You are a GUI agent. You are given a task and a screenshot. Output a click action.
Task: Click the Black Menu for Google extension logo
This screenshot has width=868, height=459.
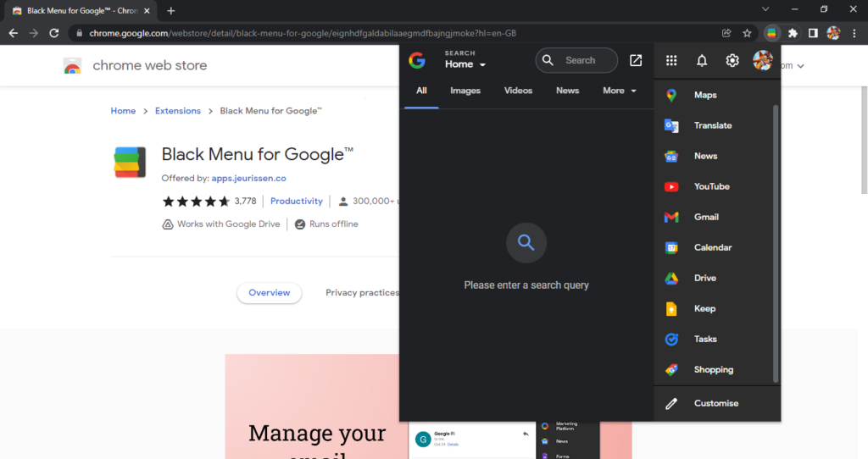[130, 162]
